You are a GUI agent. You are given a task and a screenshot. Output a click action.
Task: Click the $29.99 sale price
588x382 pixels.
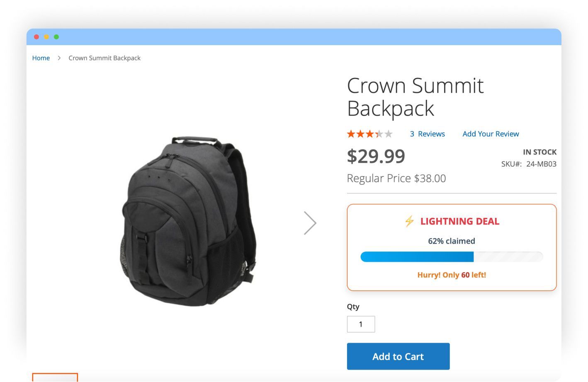pos(376,156)
